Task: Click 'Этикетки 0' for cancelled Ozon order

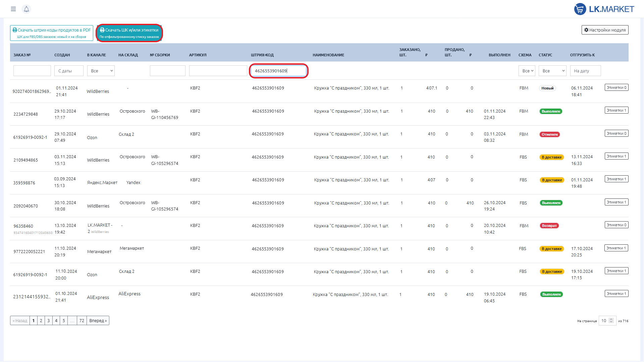Action: click(x=616, y=133)
